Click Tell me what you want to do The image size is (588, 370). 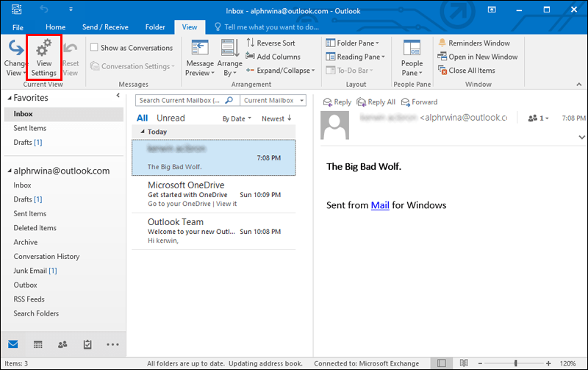coord(267,27)
